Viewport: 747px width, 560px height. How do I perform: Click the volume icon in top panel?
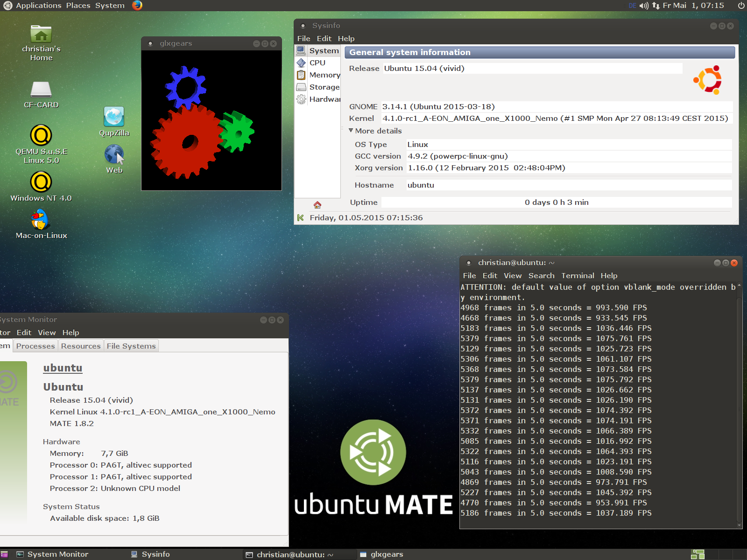coord(644,6)
